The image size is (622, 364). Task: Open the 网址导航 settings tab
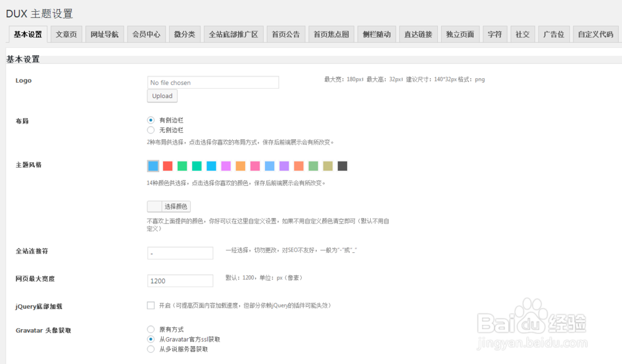click(104, 34)
